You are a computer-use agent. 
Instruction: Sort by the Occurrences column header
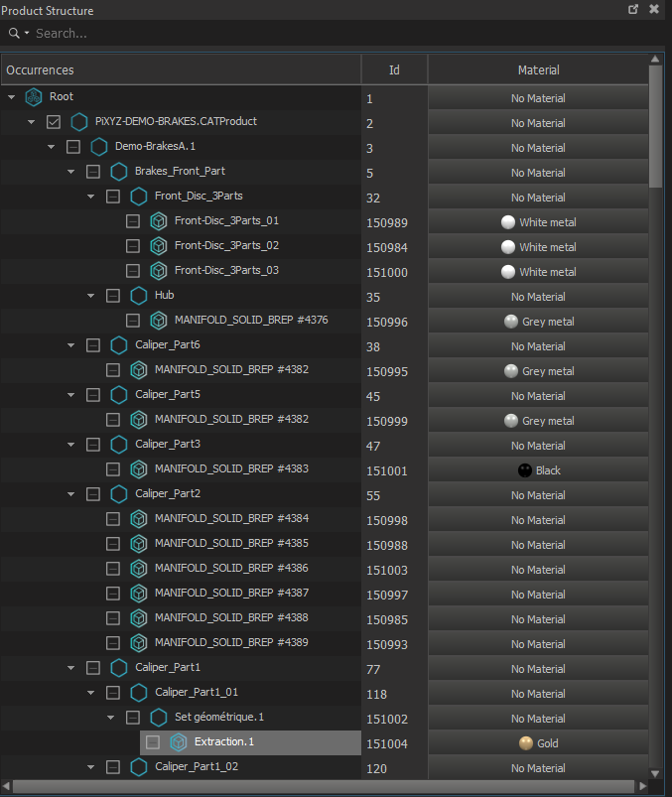[181, 70]
